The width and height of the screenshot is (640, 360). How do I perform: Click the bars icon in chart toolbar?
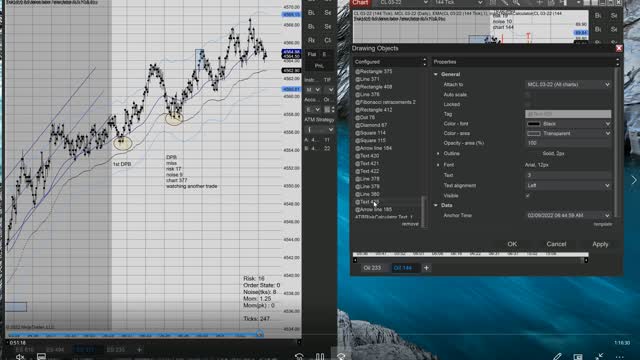(x=493, y=3)
